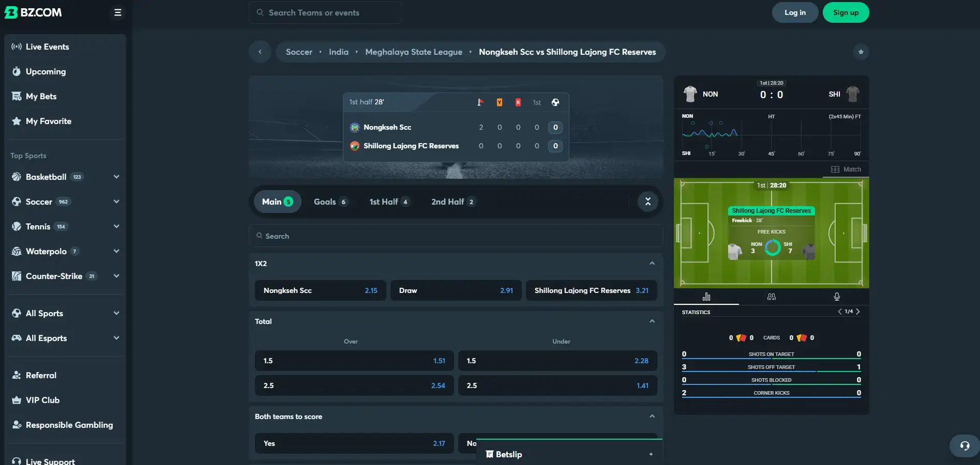Expand the Basketball sports list
This screenshot has width=980, height=465.
[116, 177]
